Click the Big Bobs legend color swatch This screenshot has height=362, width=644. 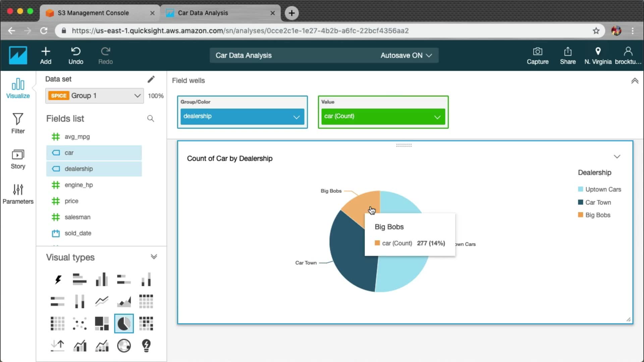pos(580,215)
